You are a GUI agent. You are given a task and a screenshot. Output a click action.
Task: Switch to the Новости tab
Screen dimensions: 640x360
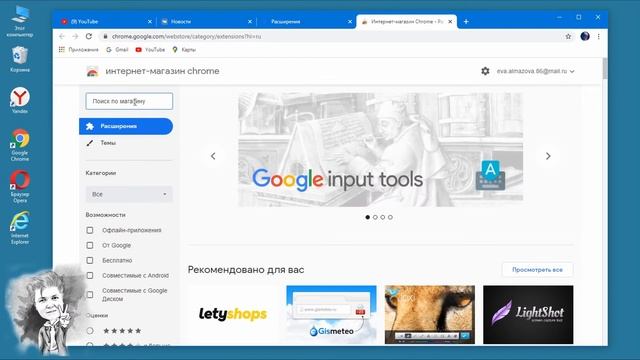206,22
